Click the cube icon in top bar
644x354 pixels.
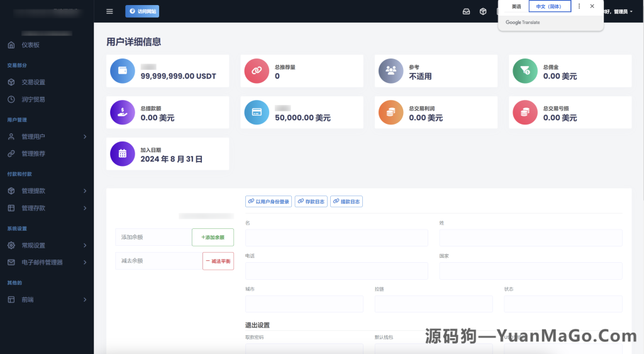(483, 11)
